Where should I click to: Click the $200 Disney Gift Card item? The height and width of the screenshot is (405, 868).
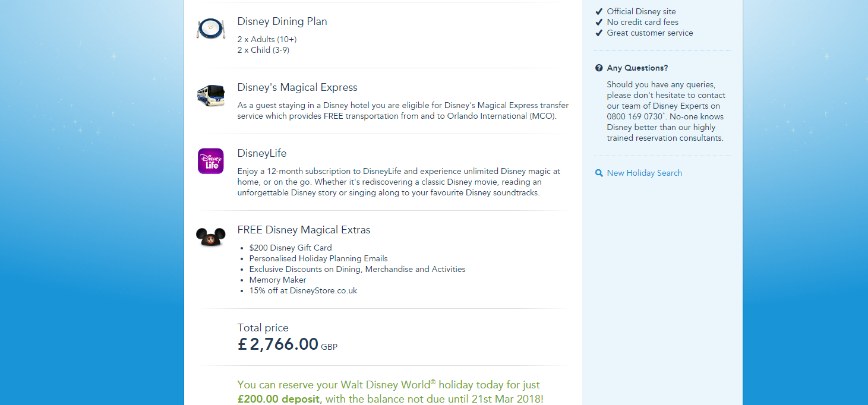click(x=291, y=248)
